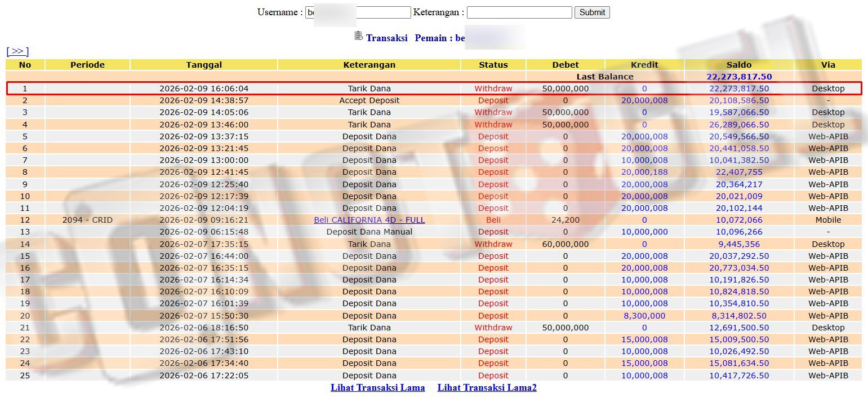Click the 8,300,000 kredit value
This screenshot has height=402, width=868.
pos(644,316)
